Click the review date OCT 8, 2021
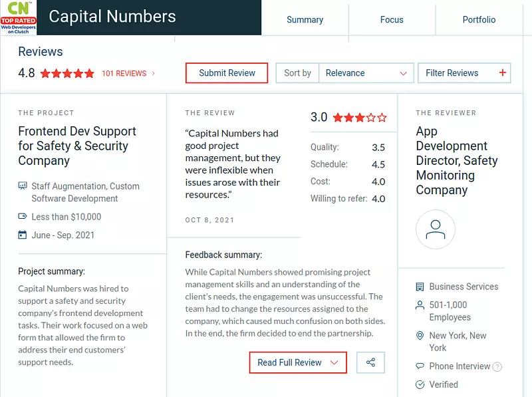 tap(209, 220)
